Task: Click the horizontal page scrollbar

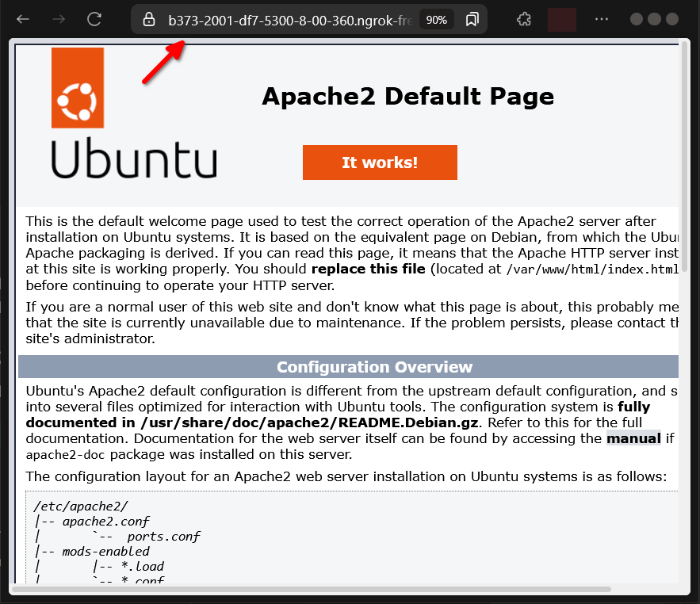Action: tap(312, 589)
